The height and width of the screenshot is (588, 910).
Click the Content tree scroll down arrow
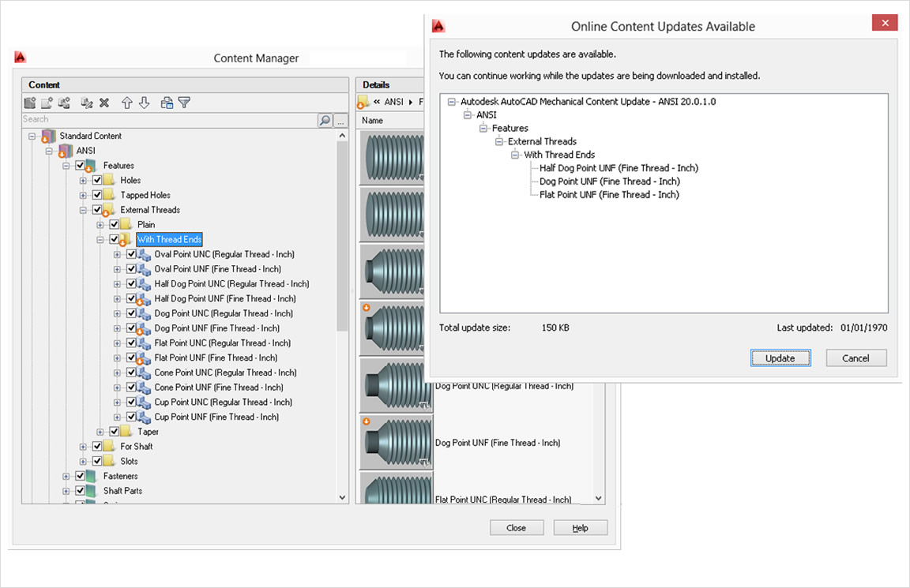[x=342, y=497]
